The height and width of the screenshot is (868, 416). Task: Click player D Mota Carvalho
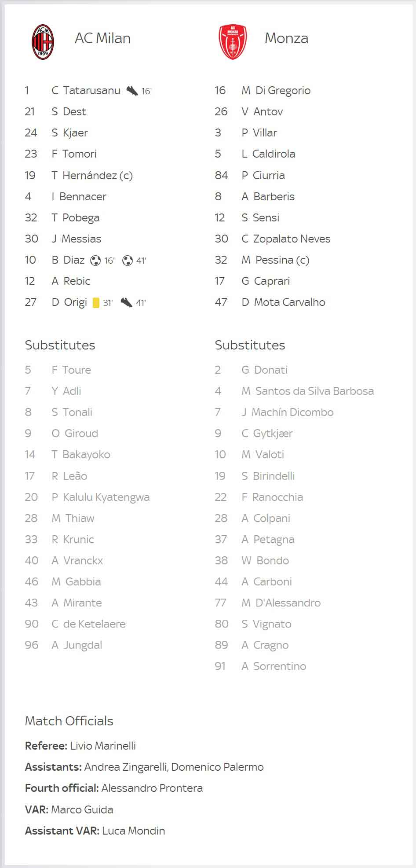click(x=283, y=302)
